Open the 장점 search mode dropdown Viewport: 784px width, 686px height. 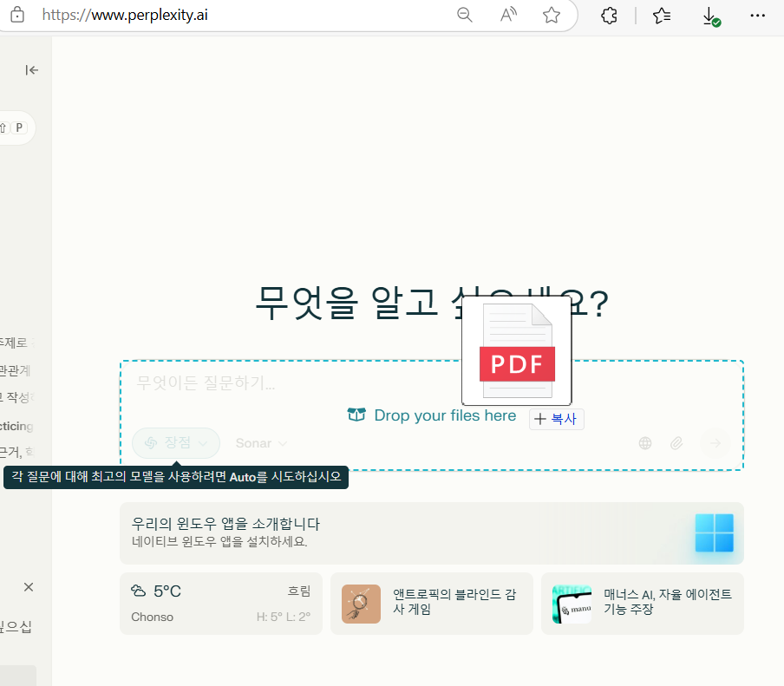pyautogui.click(x=176, y=443)
